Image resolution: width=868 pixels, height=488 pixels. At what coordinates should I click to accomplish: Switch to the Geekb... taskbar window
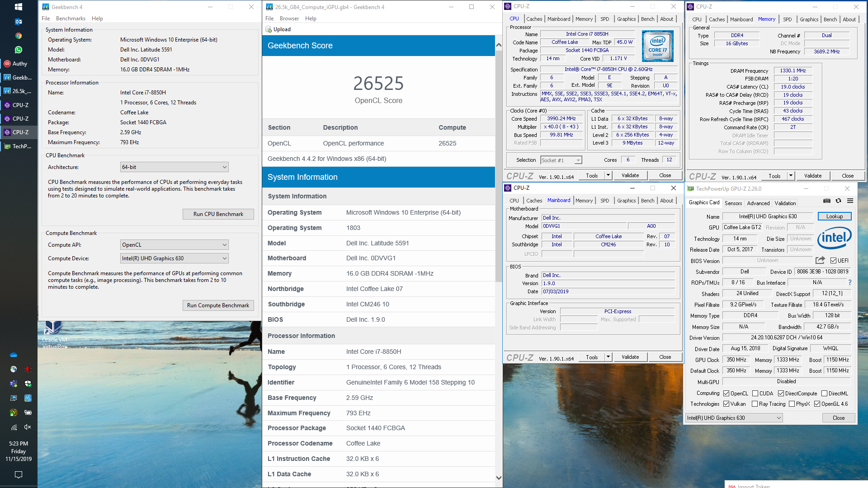(19, 77)
